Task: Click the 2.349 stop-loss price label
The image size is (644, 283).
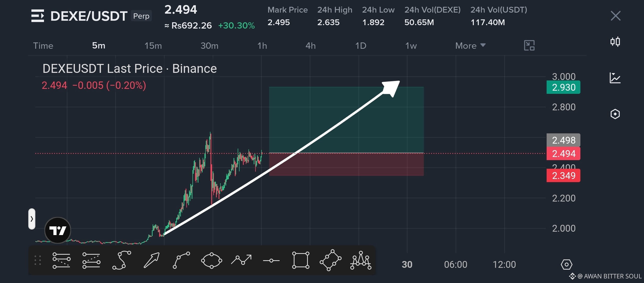Action: [563, 176]
